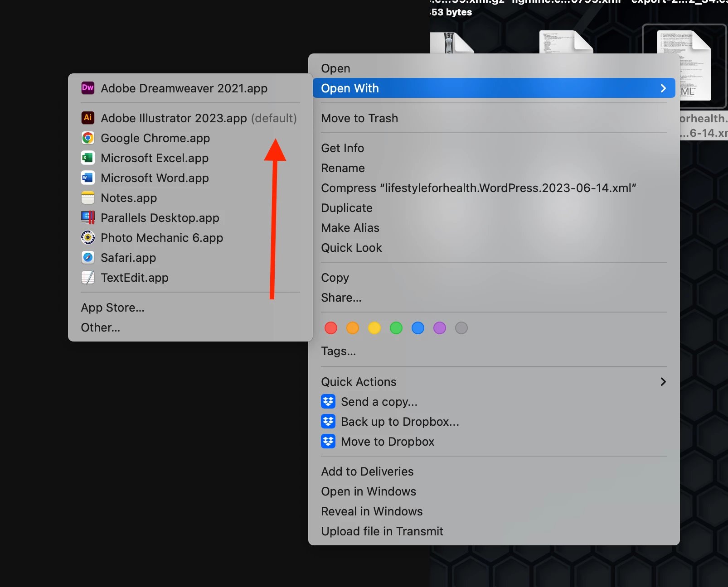Choose Copy from the context menu
The height and width of the screenshot is (587, 728).
point(494,278)
